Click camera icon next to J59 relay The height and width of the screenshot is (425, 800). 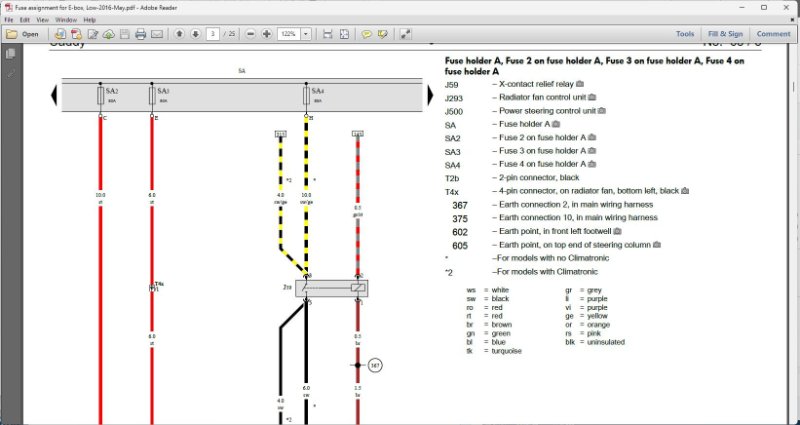580,84
